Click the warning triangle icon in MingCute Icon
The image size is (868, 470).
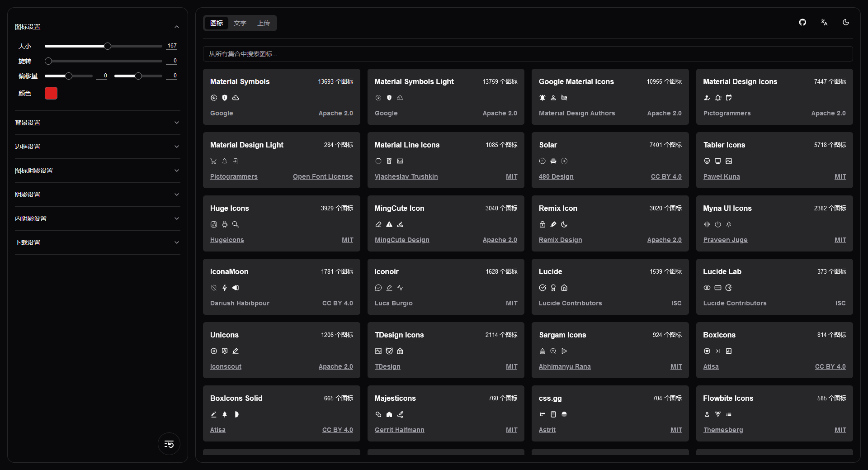(x=389, y=224)
